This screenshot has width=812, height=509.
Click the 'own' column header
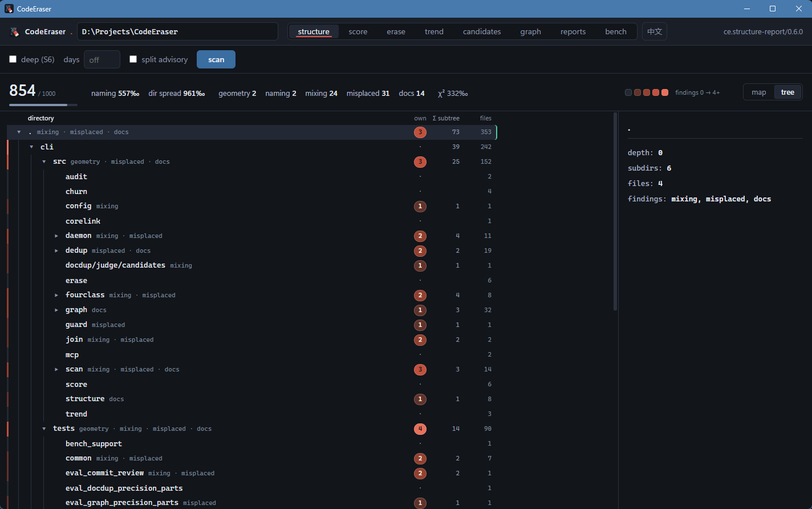[420, 118]
